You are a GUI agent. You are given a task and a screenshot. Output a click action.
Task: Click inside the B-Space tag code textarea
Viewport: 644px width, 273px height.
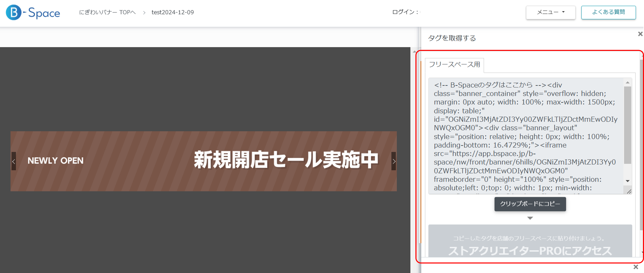click(x=525, y=136)
